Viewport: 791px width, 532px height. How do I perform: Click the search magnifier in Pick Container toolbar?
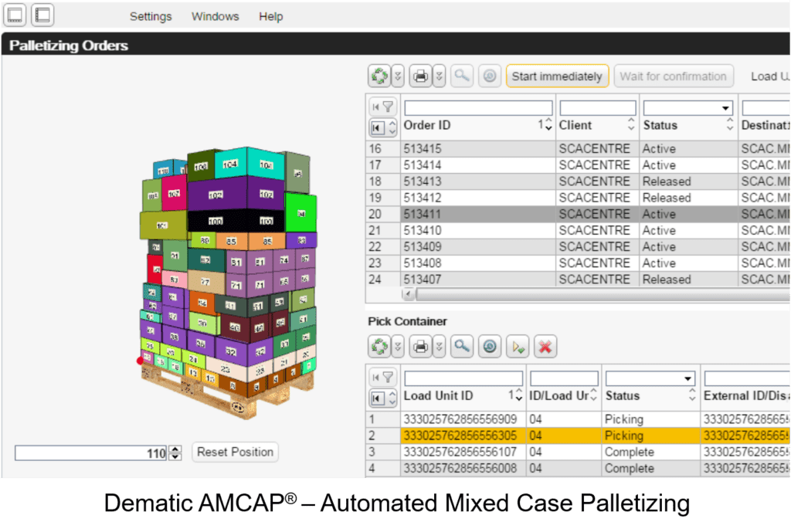(462, 347)
